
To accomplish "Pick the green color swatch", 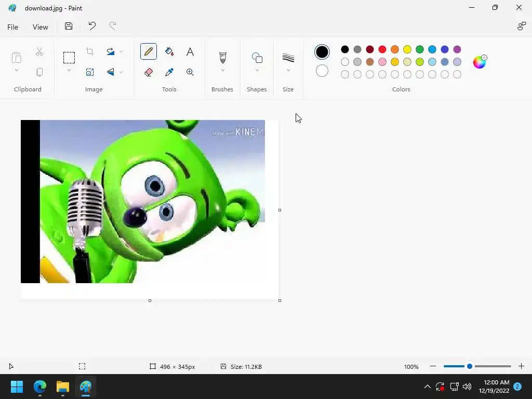I will [x=420, y=49].
